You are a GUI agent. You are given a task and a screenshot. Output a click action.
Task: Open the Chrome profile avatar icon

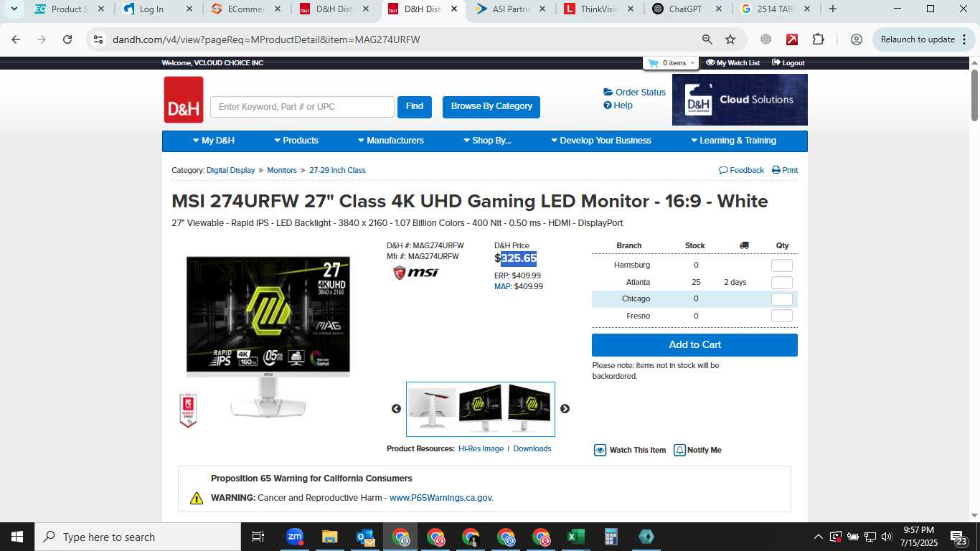point(856,39)
